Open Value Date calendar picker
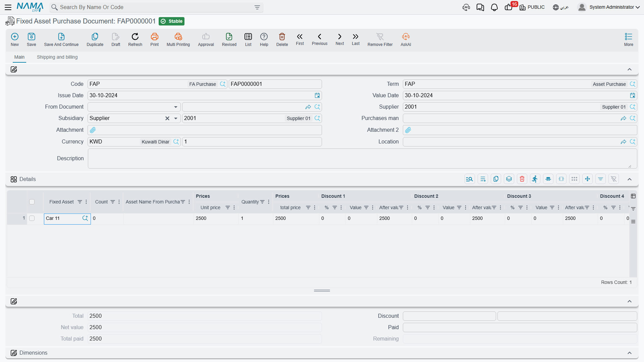The height and width of the screenshot is (362, 644). tap(633, 96)
